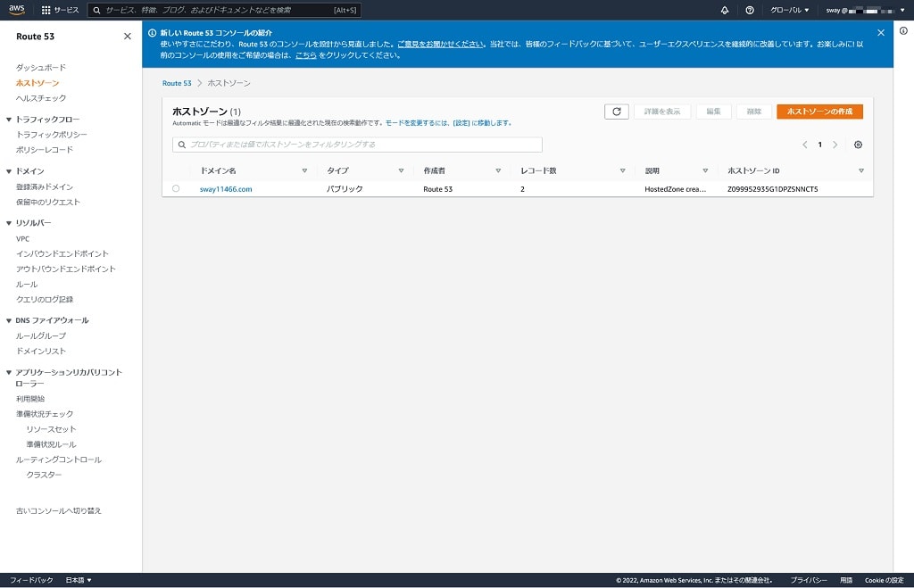The height and width of the screenshot is (588, 914).
Task: Dismiss the new Route 53 console banner
Action: 881,33
